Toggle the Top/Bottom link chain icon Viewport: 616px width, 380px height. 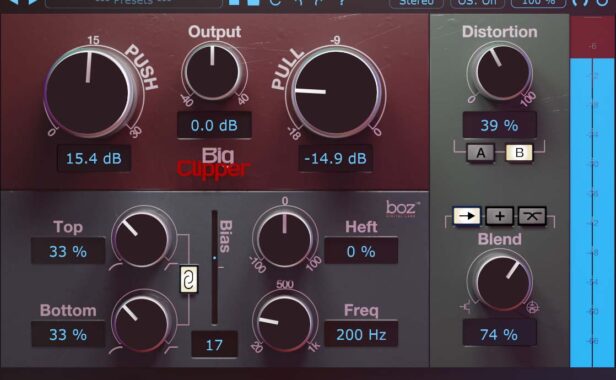(x=189, y=279)
